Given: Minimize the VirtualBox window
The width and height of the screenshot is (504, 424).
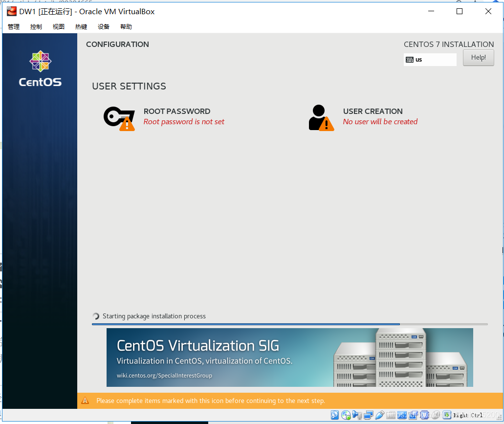Looking at the screenshot, I should coord(431,11).
